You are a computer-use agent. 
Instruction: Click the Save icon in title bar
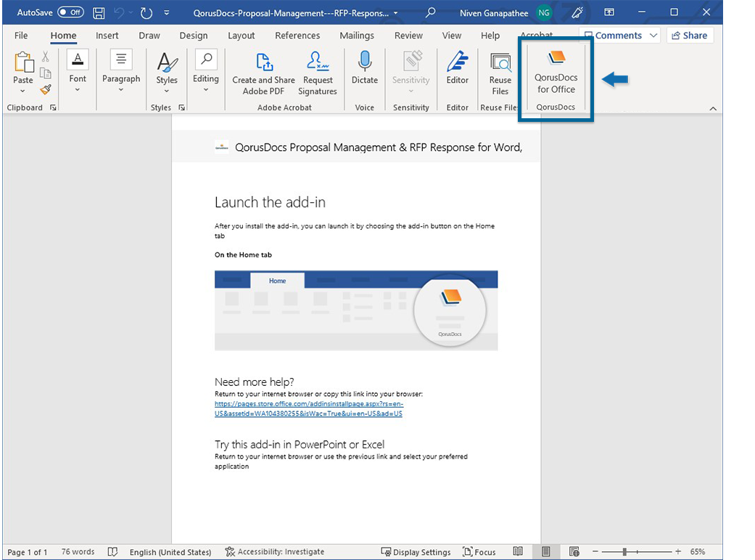coord(99,13)
